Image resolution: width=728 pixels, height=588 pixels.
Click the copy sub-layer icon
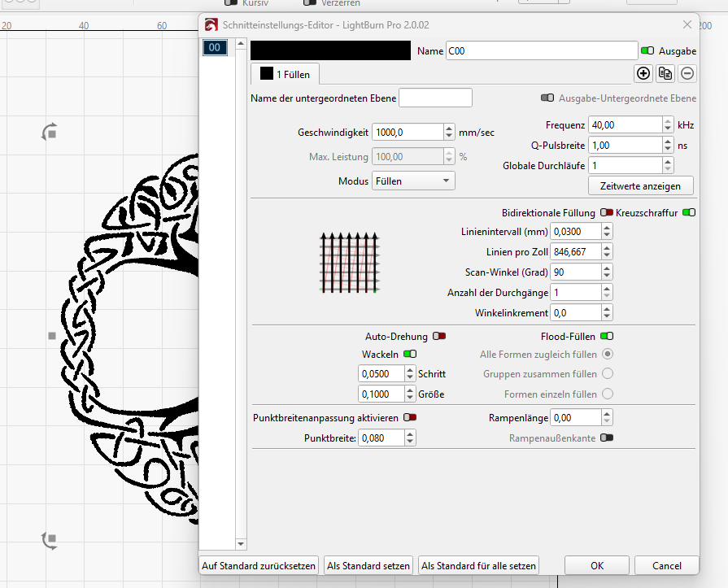[665, 73]
